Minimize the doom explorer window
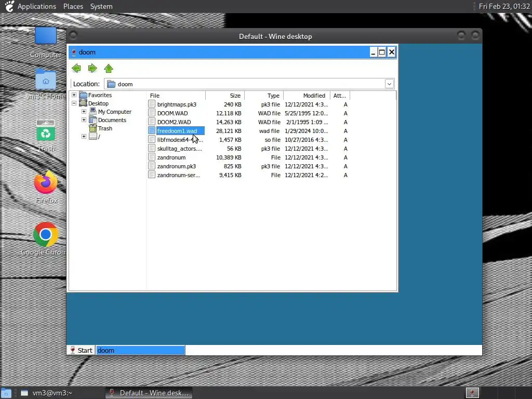 click(373, 52)
